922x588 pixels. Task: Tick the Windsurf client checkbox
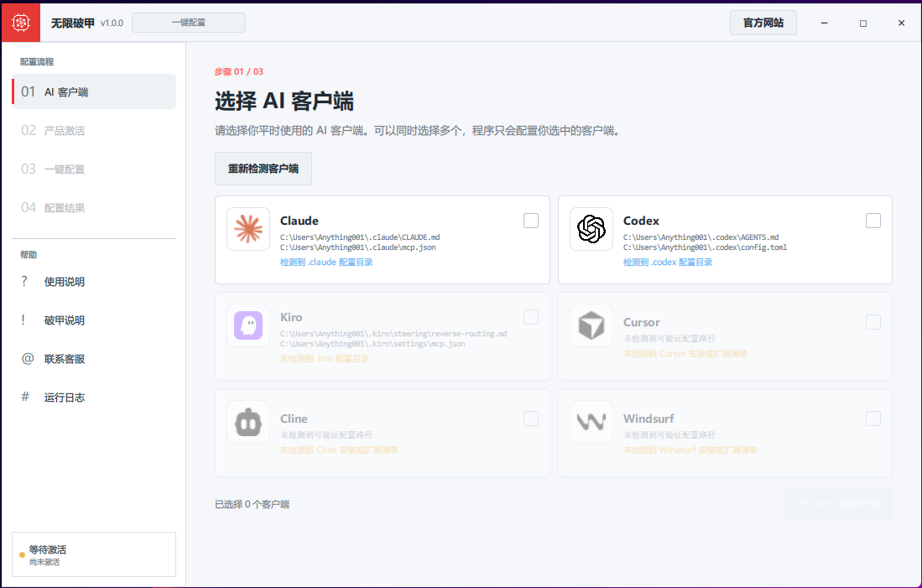pos(873,419)
